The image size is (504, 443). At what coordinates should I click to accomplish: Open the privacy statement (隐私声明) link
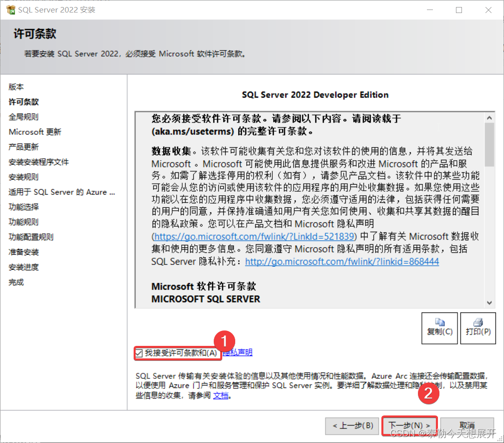pyautogui.click(x=238, y=353)
